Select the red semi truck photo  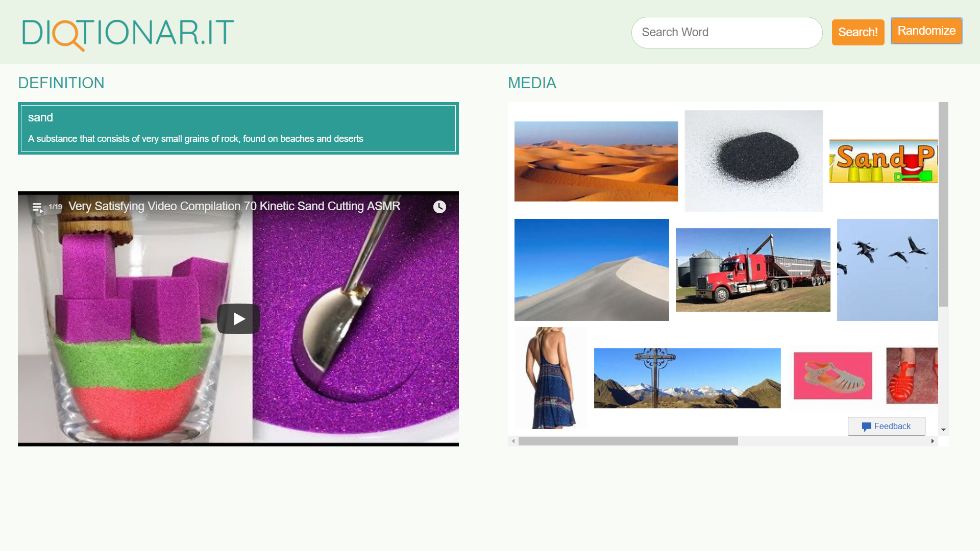coord(753,270)
